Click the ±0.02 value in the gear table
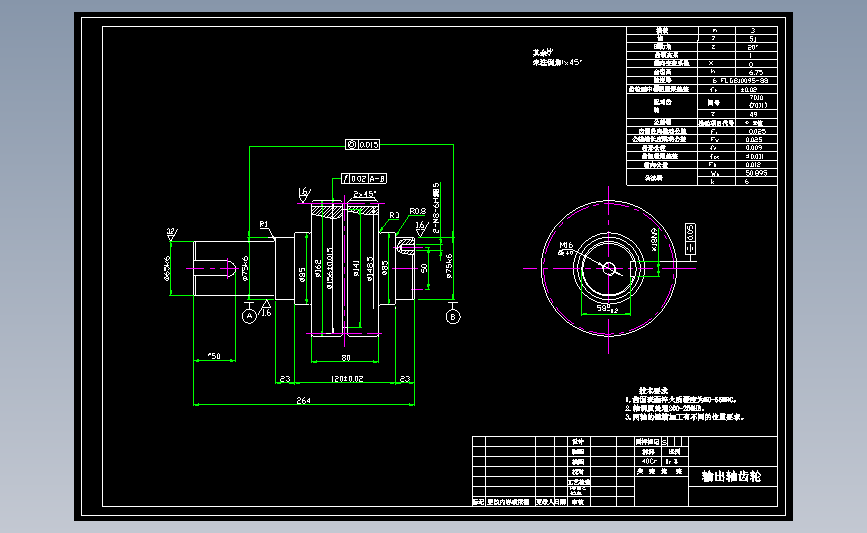867x533 pixels. (x=749, y=89)
